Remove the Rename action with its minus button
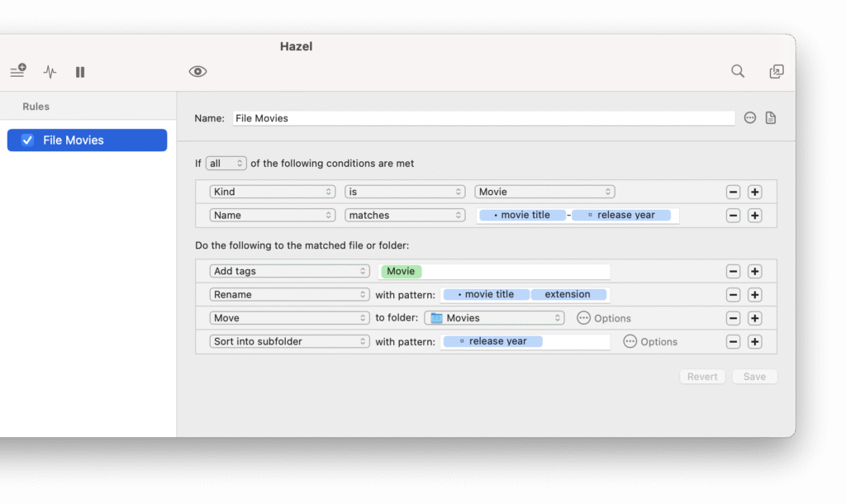Image resolution: width=846 pixels, height=504 pixels. [x=733, y=294]
